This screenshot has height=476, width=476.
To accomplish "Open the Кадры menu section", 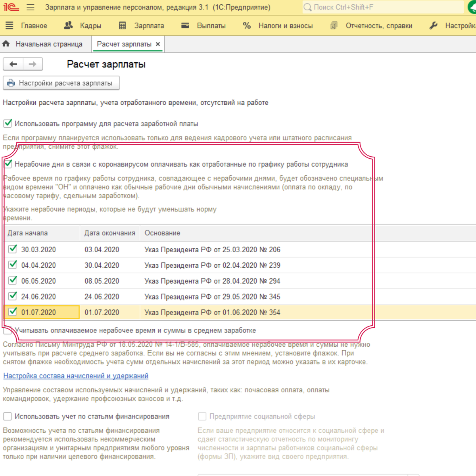I will [90, 25].
